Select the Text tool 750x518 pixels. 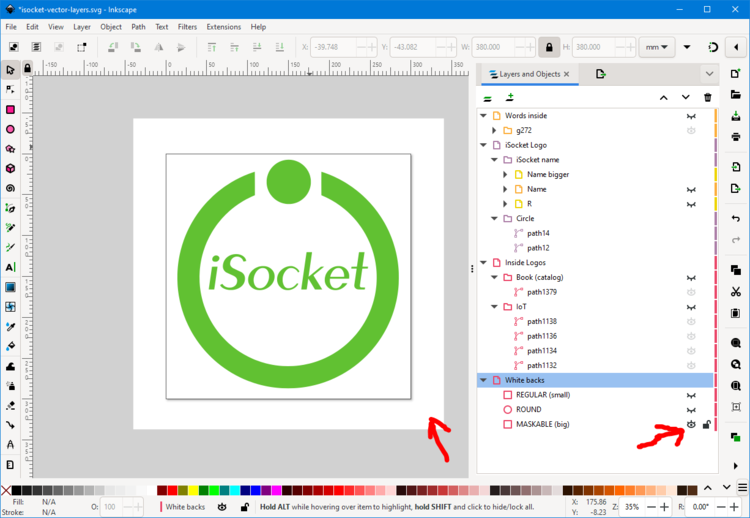coord(10,267)
